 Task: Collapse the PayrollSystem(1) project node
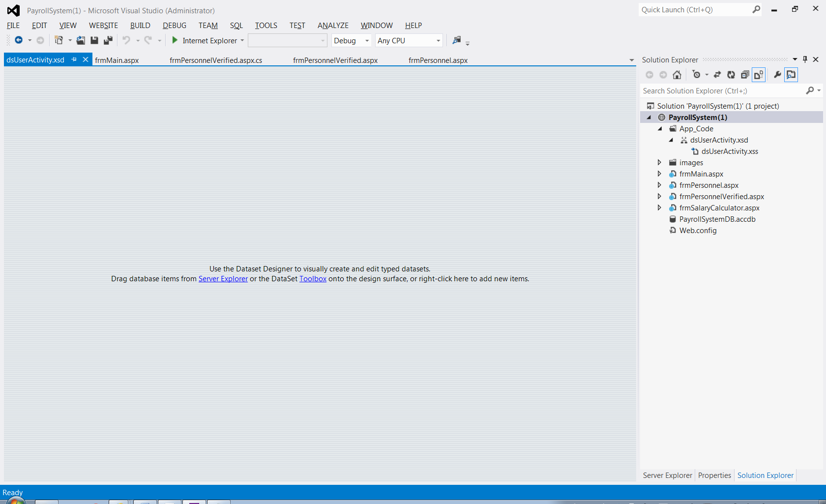pos(649,117)
